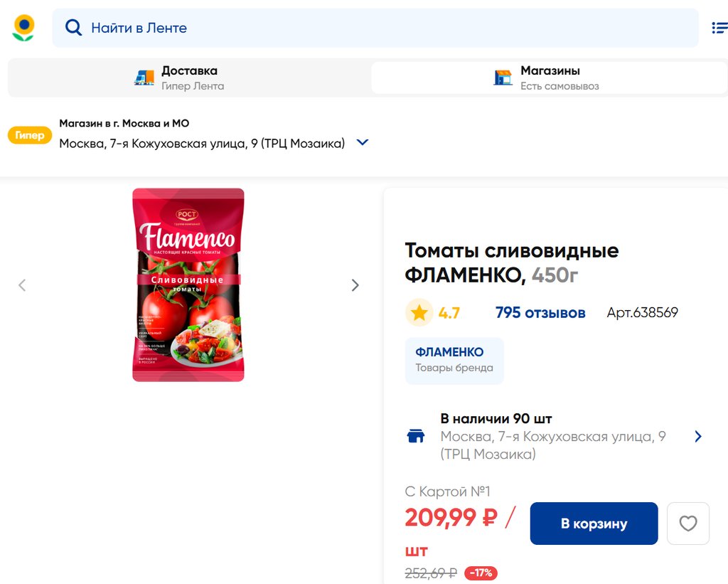728x584 pixels.
Task: Click the Flamenco tomatoes product image
Action: pos(188,285)
